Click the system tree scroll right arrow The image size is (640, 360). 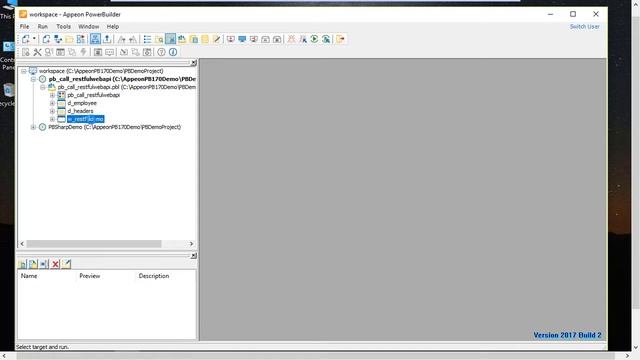[x=191, y=244]
